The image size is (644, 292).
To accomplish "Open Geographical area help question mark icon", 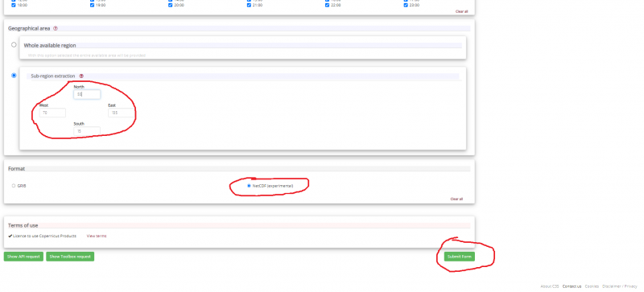I will pos(56,29).
